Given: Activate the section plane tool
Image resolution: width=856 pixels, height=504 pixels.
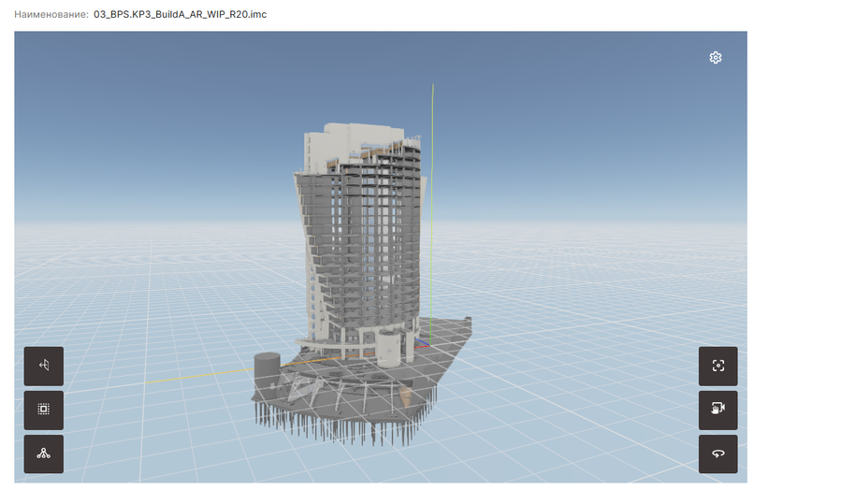Looking at the screenshot, I should [44, 366].
